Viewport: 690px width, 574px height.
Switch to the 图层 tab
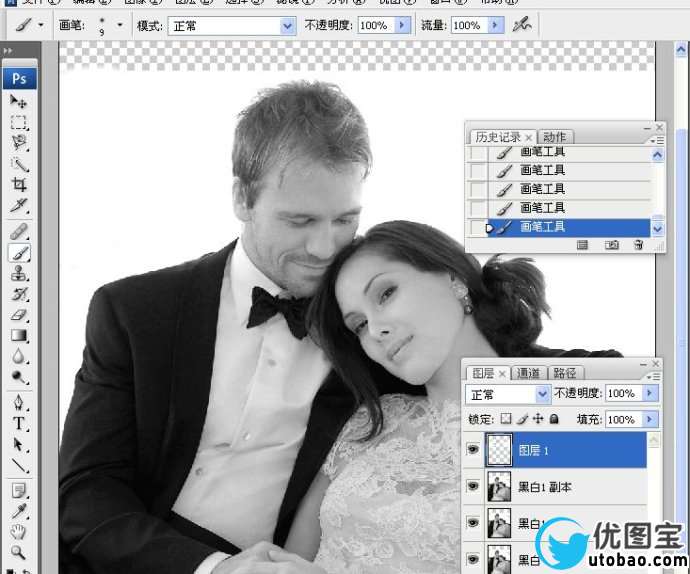pos(483,373)
